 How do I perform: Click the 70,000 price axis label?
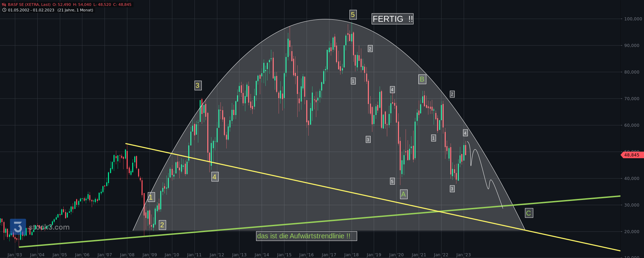point(632,99)
